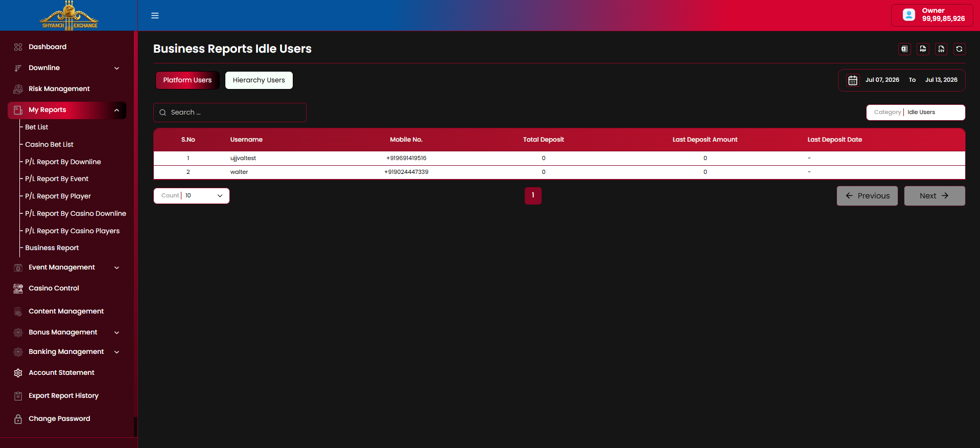Click the Account Statement gear icon
Image resolution: width=980 pixels, height=448 pixels.
point(18,373)
